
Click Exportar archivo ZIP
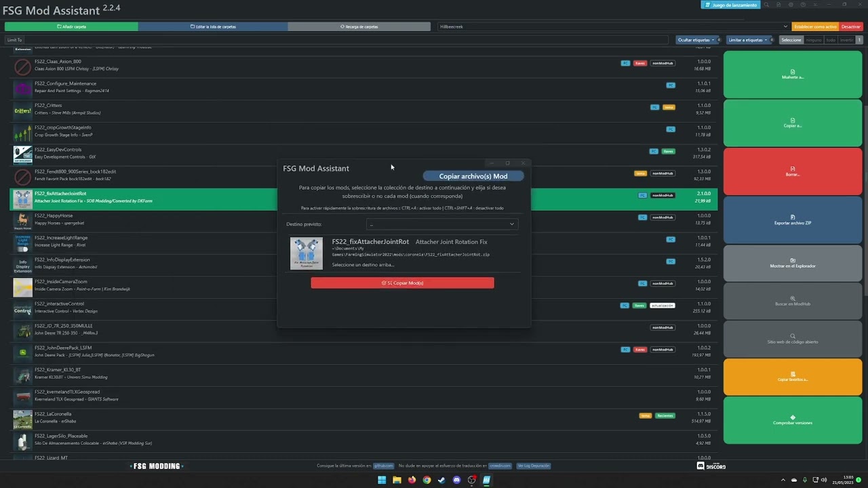click(793, 220)
